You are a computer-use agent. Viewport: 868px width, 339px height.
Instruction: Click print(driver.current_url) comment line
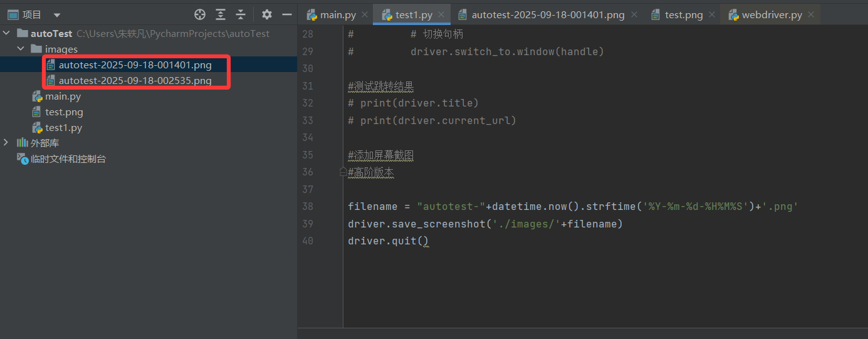point(432,120)
